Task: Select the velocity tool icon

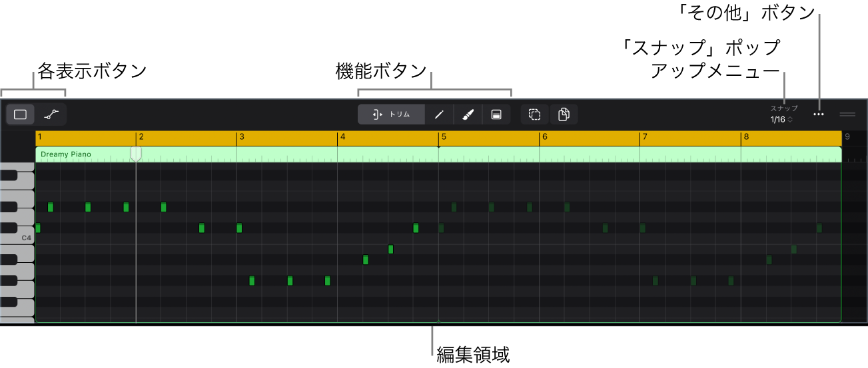Action: [x=496, y=114]
